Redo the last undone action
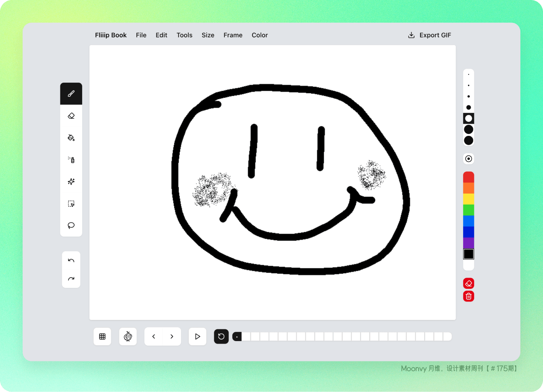Screen dimensions: 543x392 click(x=71, y=279)
